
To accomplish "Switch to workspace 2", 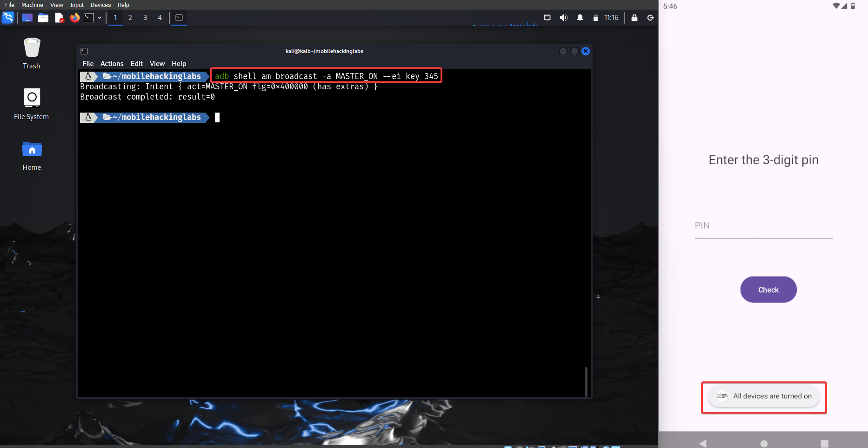I will [x=130, y=18].
